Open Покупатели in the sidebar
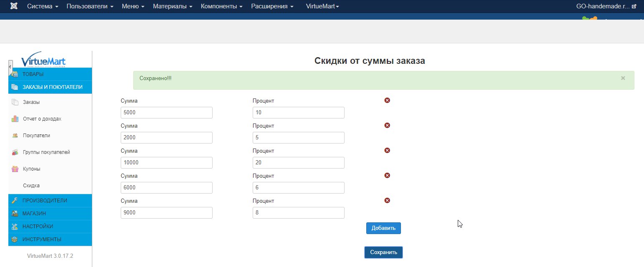644x267 pixels. pyautogui.click(x=37, y=136)
